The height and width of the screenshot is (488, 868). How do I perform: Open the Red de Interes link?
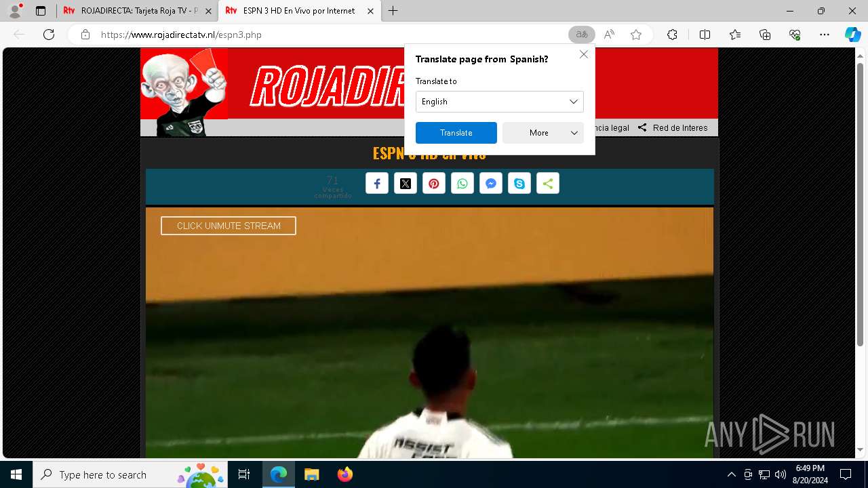[673, 127]
